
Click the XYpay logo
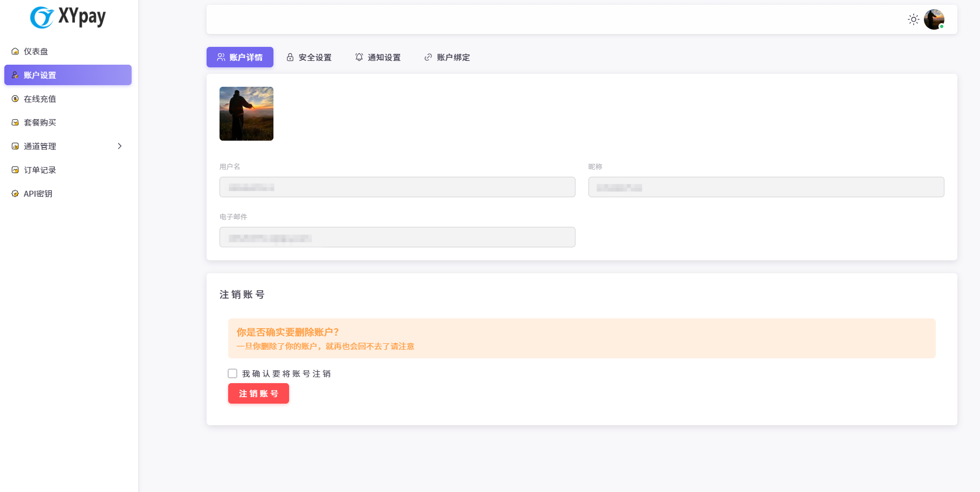click(68, 17)
